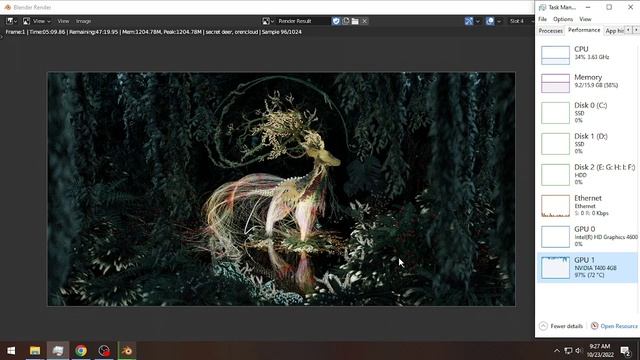Click the Blender Render window title icon
Image resolution: width=640 pixels, height=360 pixels.
point(7,7)
